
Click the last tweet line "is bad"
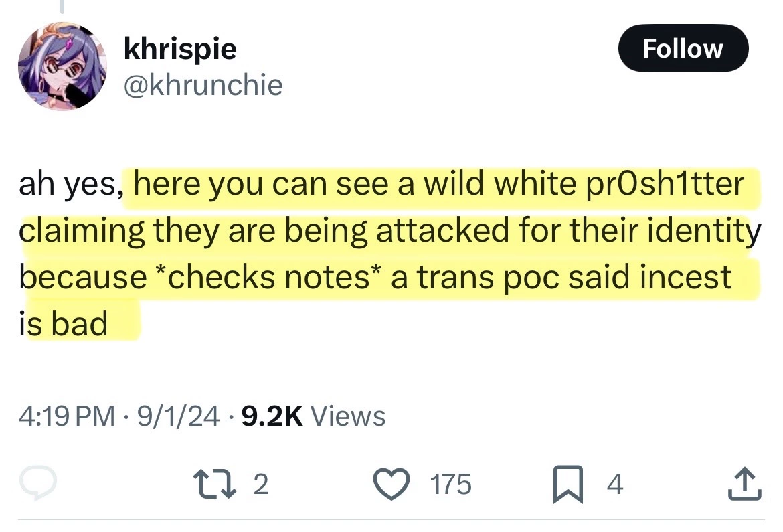click(64, 323)
